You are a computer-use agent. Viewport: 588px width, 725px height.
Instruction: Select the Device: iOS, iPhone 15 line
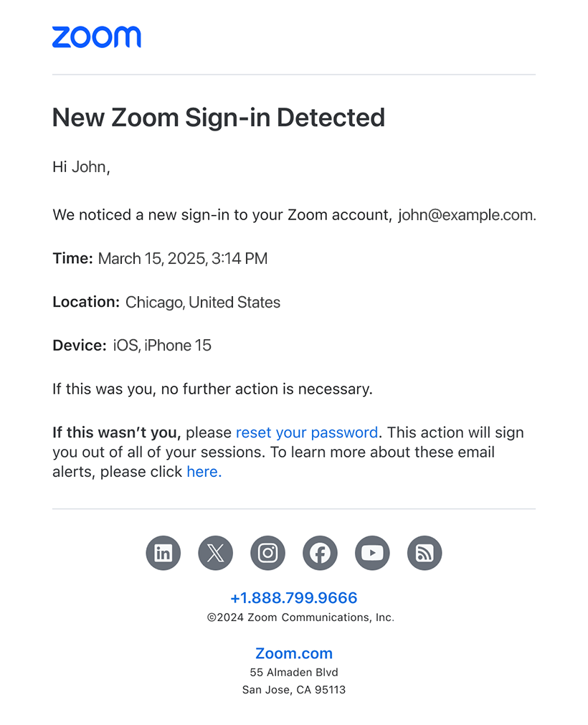tap(132, 346)
